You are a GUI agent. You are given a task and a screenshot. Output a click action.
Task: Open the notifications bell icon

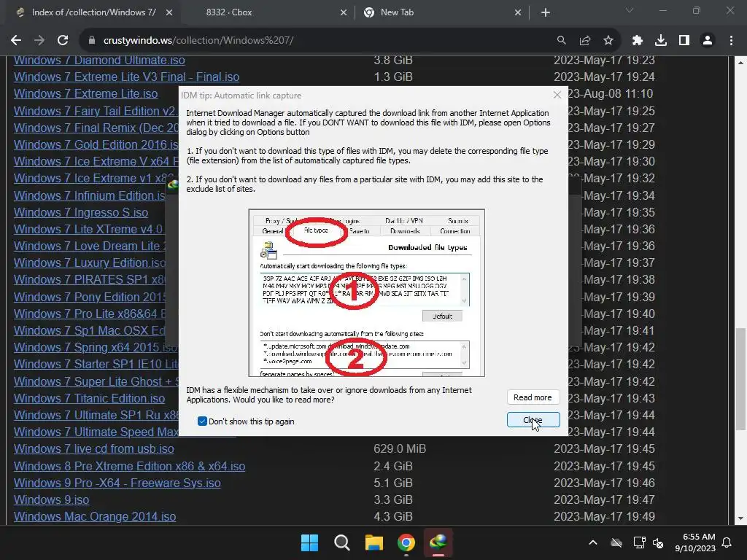[727, 542]
